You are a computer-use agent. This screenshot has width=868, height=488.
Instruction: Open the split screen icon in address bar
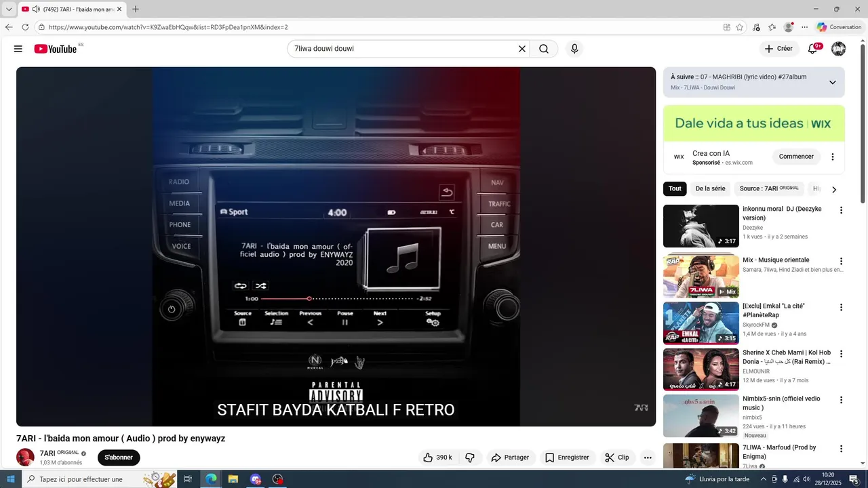(x=727, y=27)
